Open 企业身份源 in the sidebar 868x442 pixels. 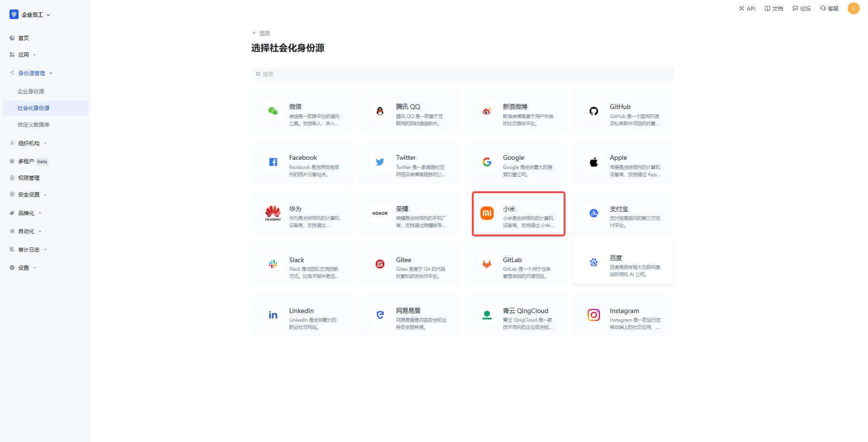(x=31, y=91)
